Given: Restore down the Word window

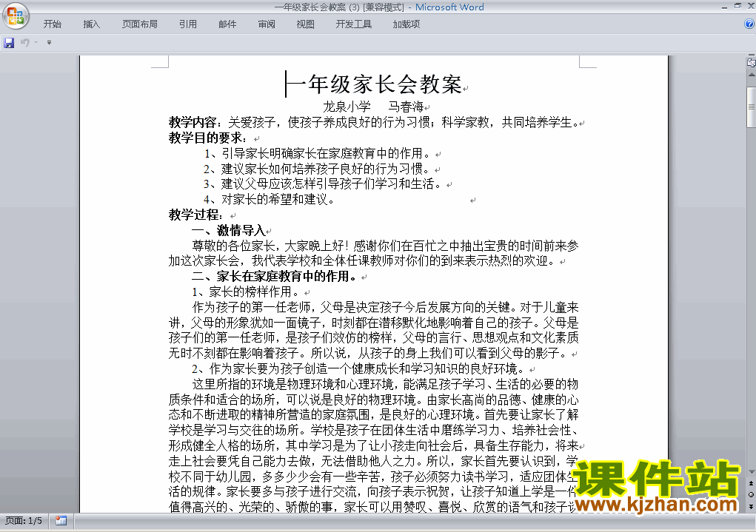Looking at the screenshot, I should [737, 6].
